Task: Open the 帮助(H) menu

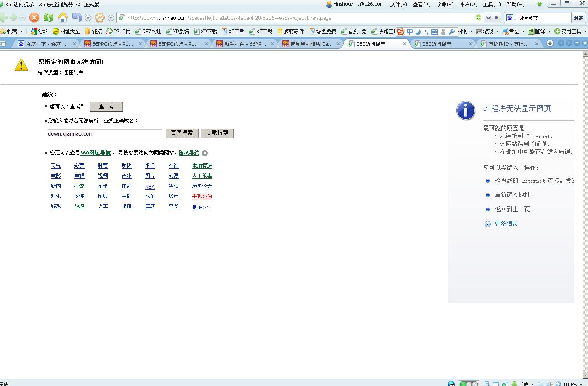Action: coord(515,4)
